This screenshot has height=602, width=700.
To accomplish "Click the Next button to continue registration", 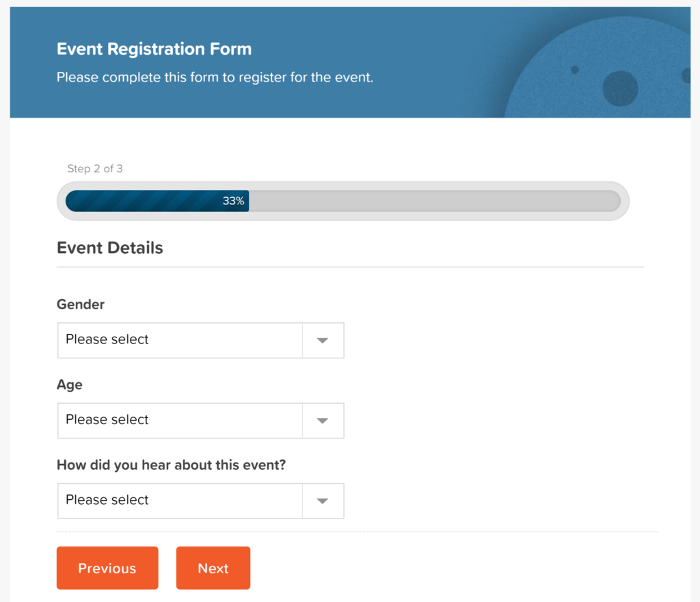I will point(213,568).
